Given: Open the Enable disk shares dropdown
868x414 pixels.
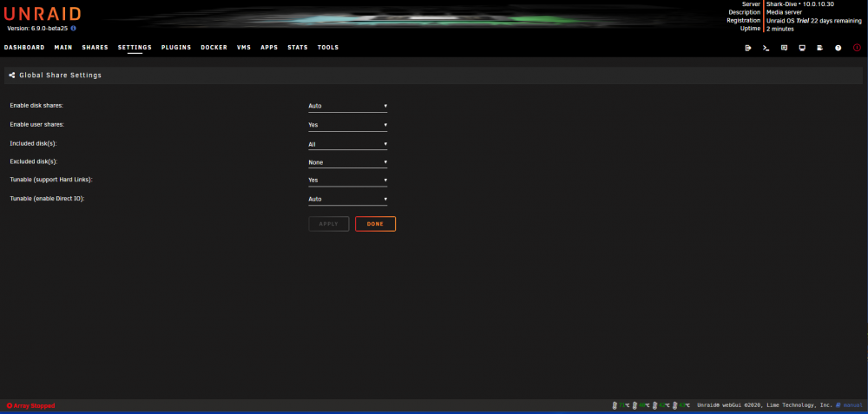Looking at the screenshot, I should click(x=348, y=106).
